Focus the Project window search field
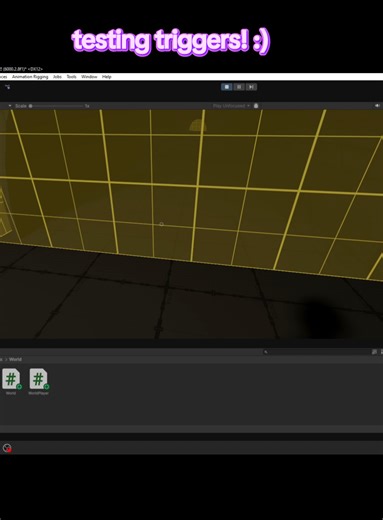383x520 pixels. click(316, 352)
